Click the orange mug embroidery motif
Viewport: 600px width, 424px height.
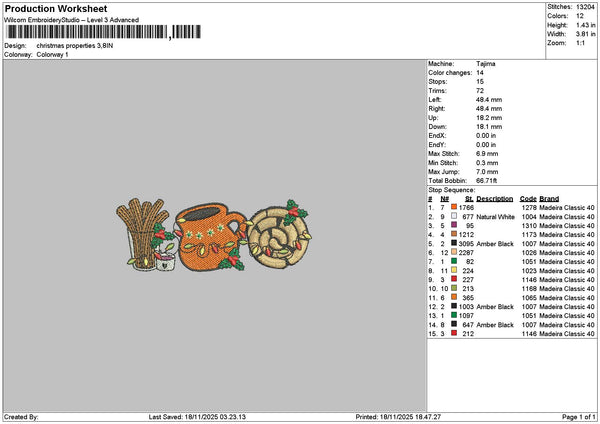(x=211, y=237)
